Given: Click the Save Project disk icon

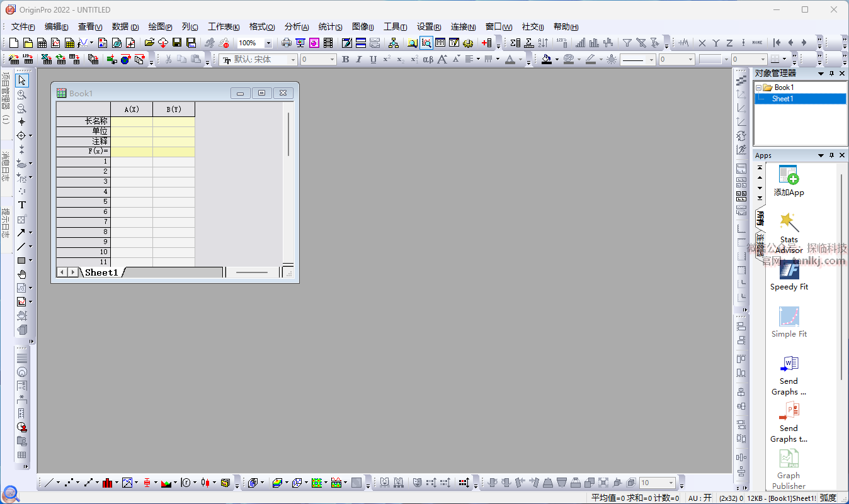Looking at the screenshot, I should (177, 43).
